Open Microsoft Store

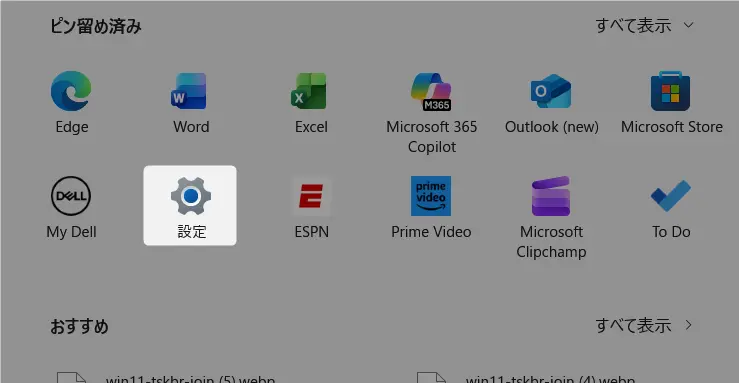pos(671,102)
